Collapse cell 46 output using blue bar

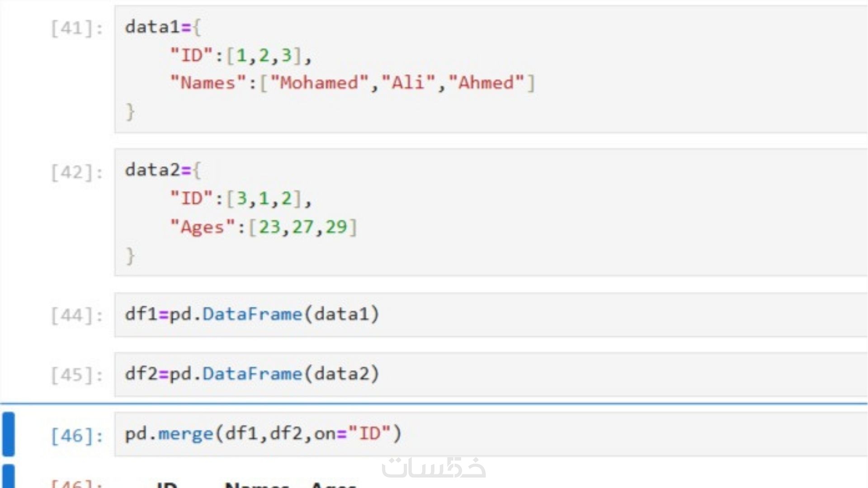9,477
